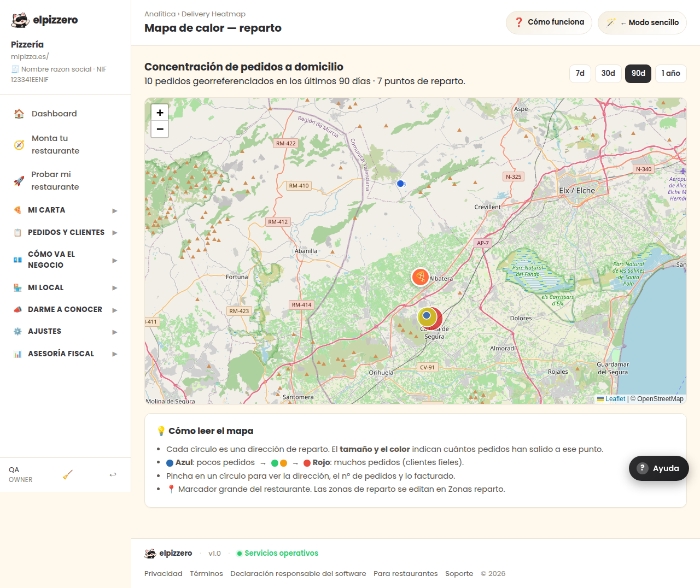Switch to Modo sencillo
This screenshot has width=700, height=588.
click(642, 22)
